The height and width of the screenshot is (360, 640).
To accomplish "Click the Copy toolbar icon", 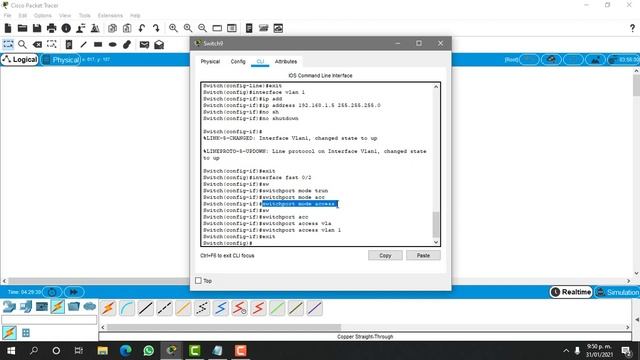I will (112, 28).
